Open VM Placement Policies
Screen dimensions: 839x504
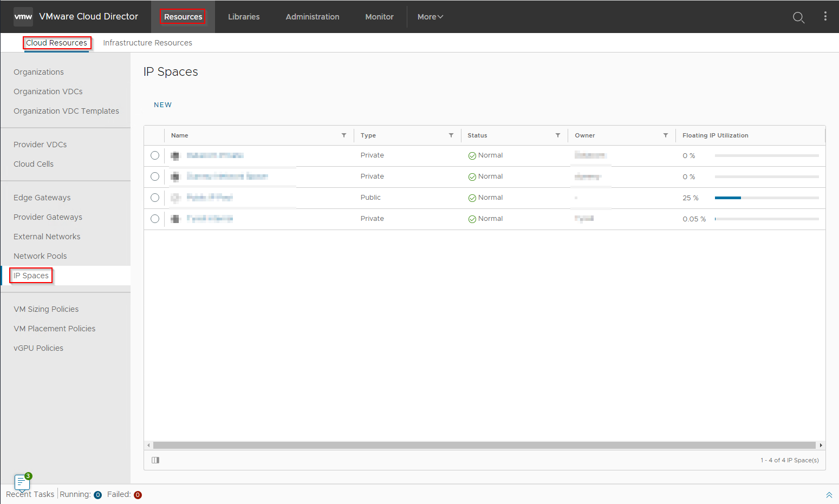click(54, 329)
